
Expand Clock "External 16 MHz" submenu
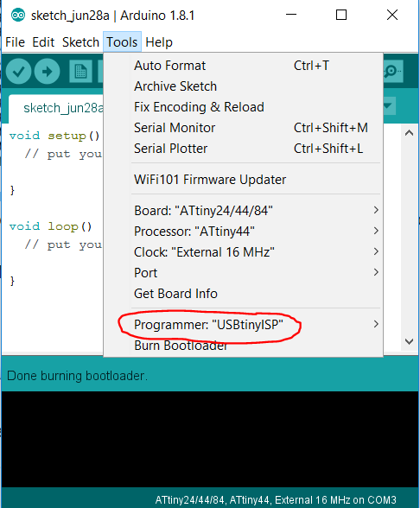click(x=243, y=252)
